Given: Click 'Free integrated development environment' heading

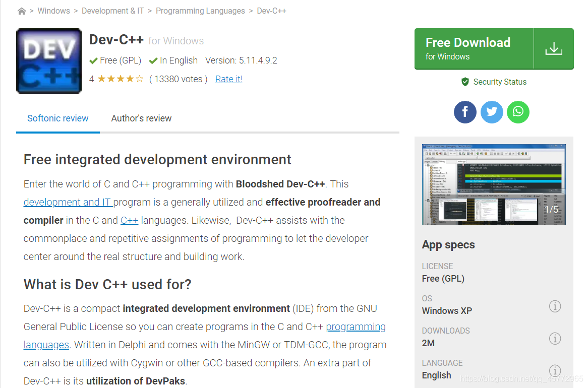Looking at the screenshot, I should [157, 159].
